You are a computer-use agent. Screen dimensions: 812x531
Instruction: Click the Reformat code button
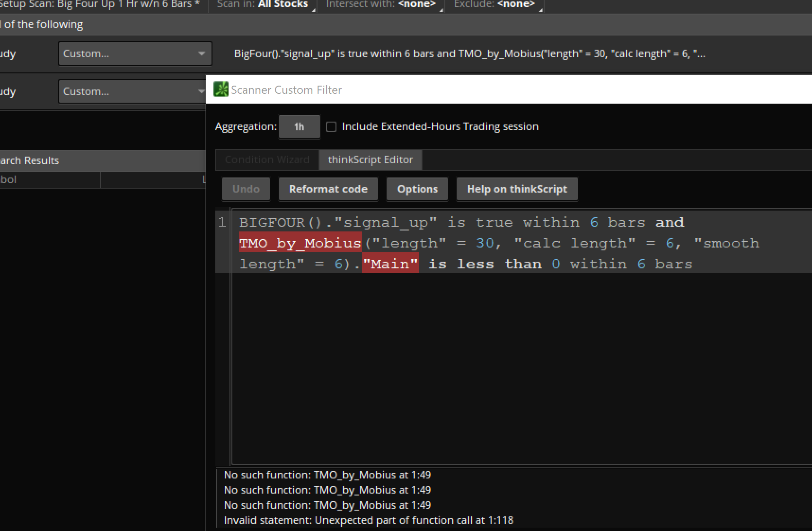point(328,189)
